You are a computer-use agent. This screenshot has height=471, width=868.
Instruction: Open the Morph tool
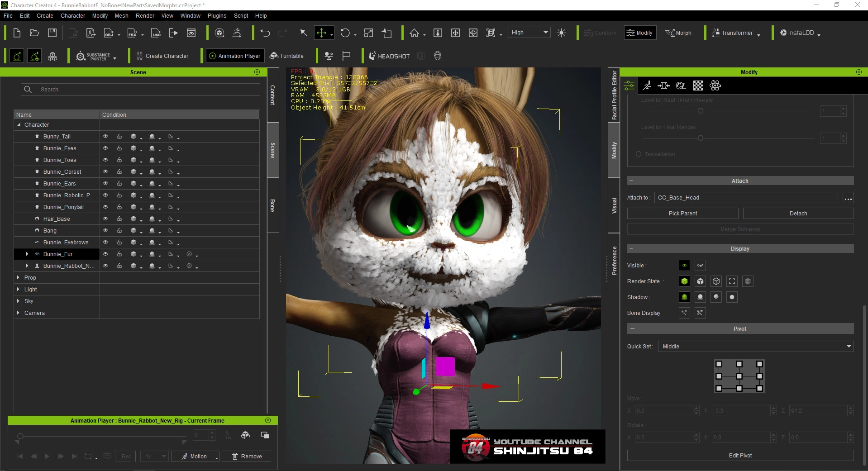click(678, 33)
